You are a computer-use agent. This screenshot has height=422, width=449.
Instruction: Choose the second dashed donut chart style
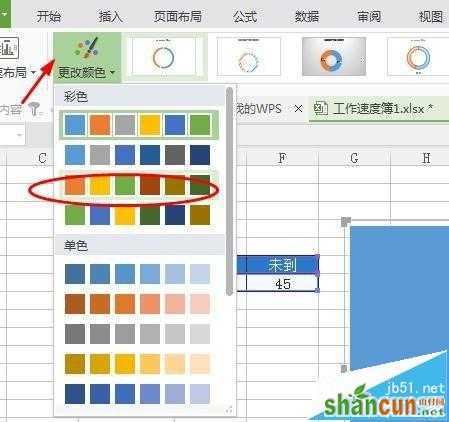pyautogui.click(x=249, y=57)
